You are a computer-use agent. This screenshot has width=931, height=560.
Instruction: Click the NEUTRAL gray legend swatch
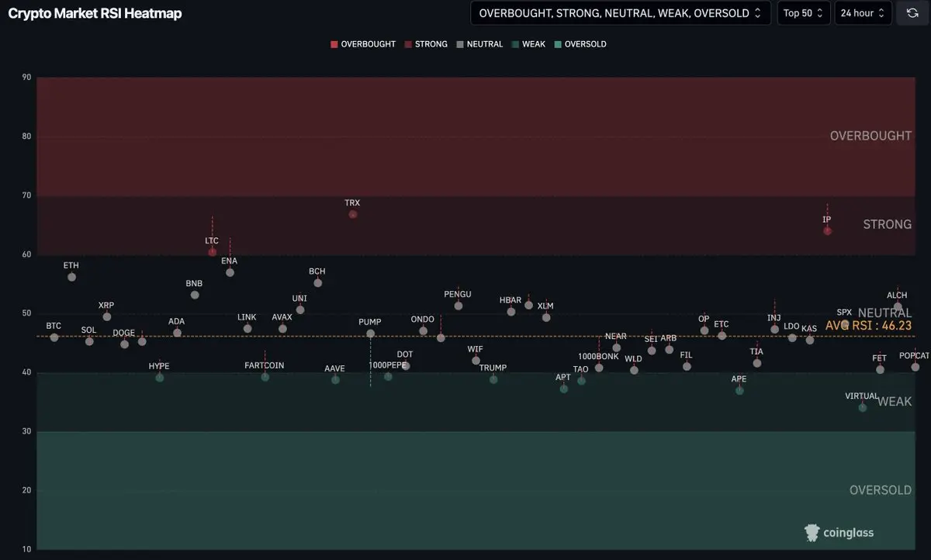coord(460,44)
